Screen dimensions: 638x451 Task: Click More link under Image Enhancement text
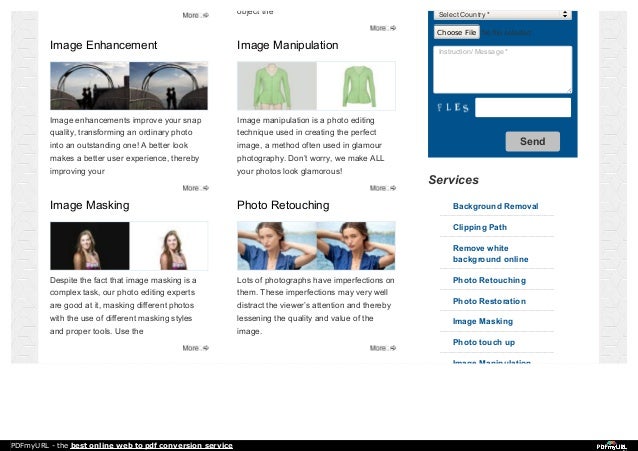tap(195, 188)
